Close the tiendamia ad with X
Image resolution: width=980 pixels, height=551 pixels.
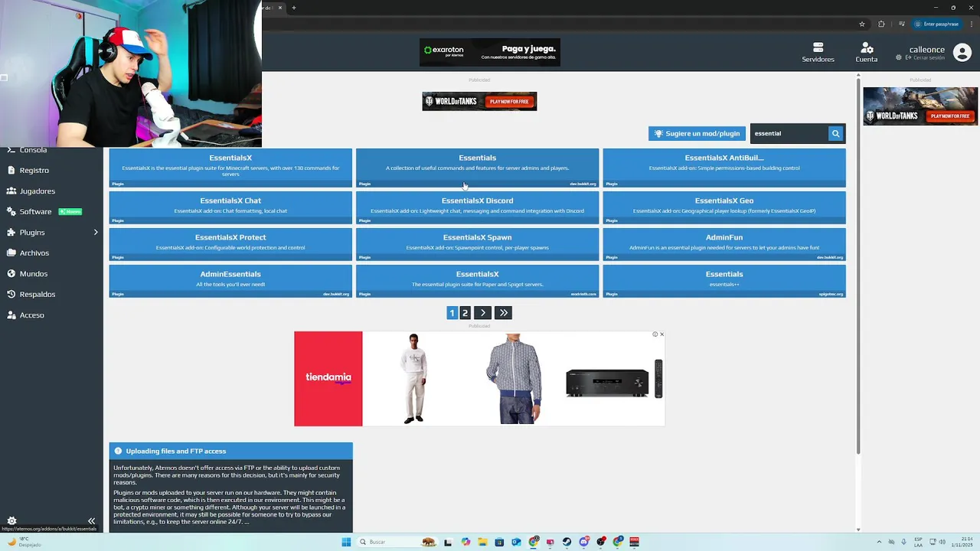tap(661, 334)
